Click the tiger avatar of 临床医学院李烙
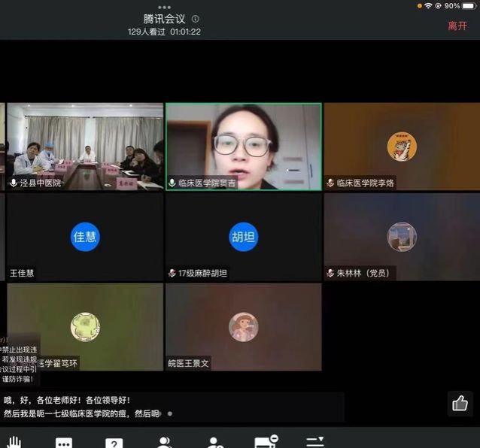This screenshot has height=448, width=480. pos(402,147)
